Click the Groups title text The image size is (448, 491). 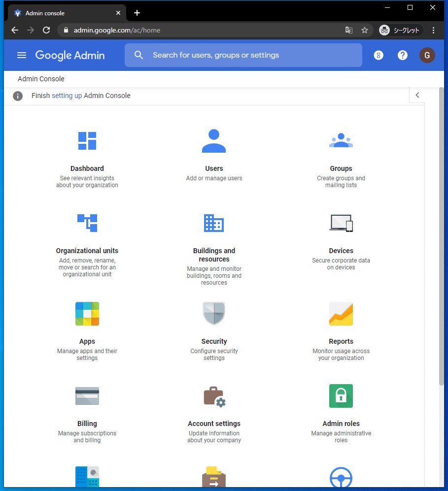click(341, 168)
